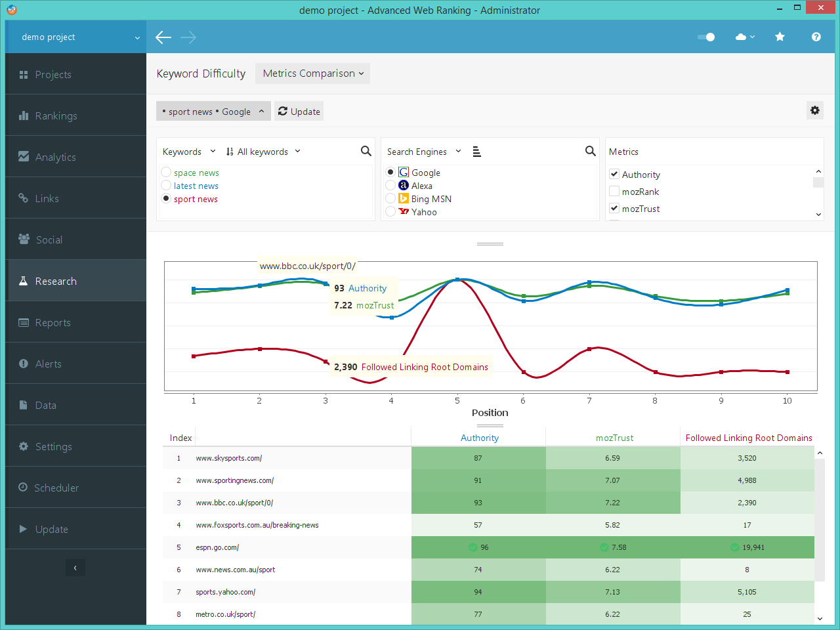
Task: Click the Index column header
Action: point(180,438)
